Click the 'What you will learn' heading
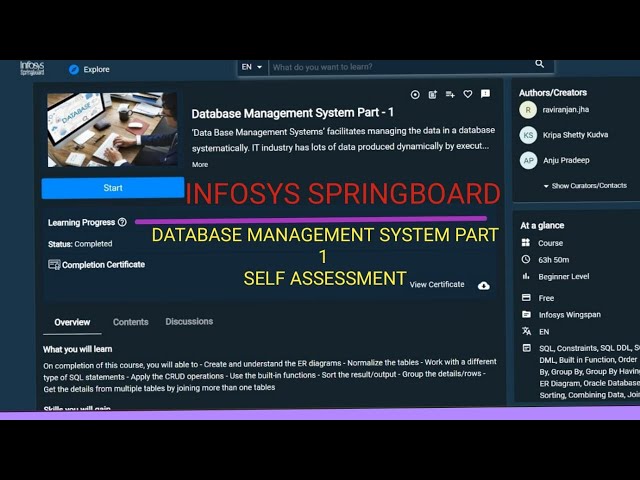The width and height of the screenshot is (640, 480). point(78,349)
